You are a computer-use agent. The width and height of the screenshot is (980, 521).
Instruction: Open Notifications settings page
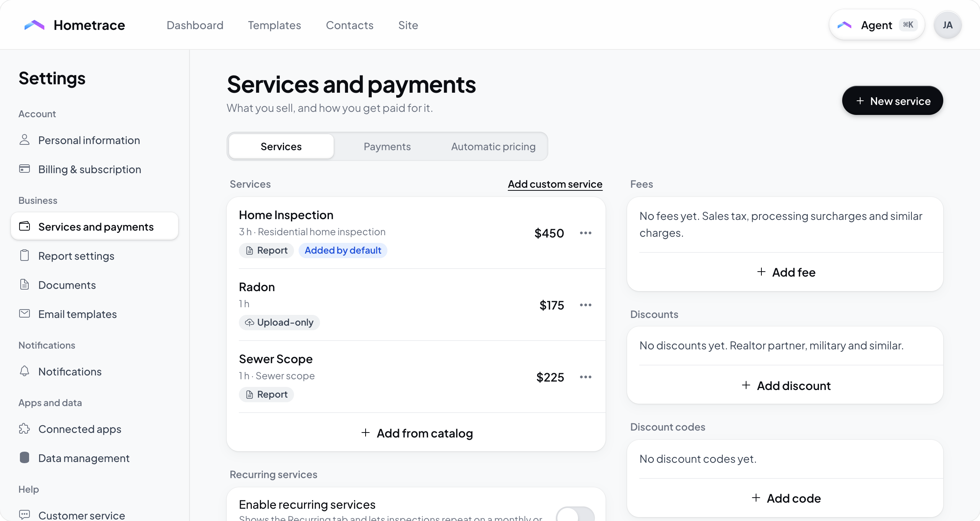click(x=95, y=371)
